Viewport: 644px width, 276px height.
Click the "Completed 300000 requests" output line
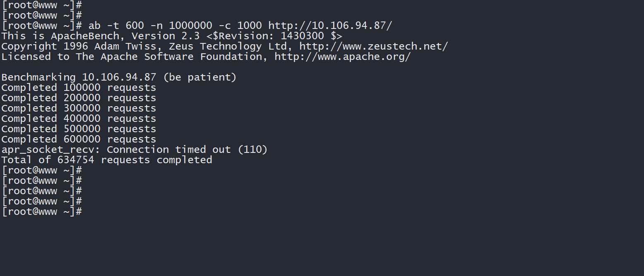[x=79, y=108]
